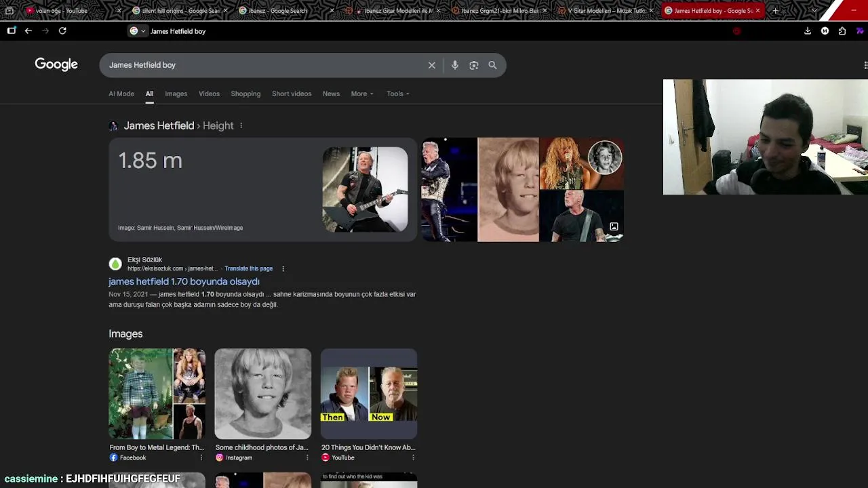Select the News search tab

click(331, 94)
